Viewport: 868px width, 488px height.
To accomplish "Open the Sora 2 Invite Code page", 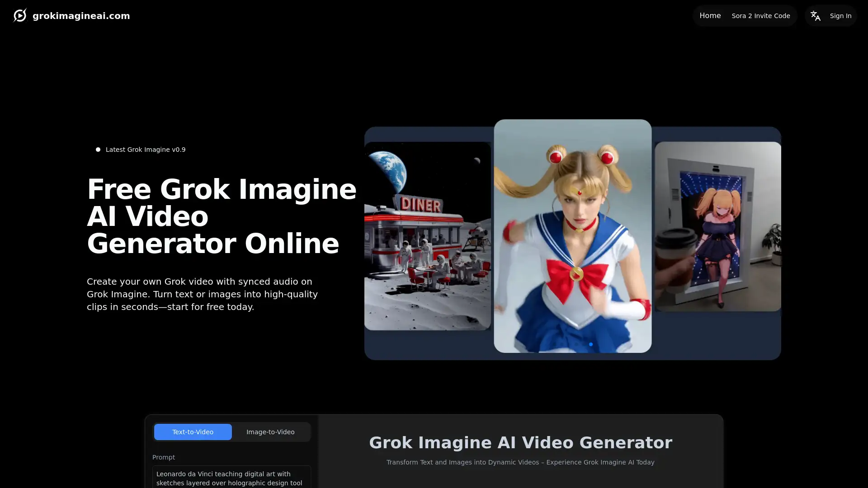I will [760, 15].
